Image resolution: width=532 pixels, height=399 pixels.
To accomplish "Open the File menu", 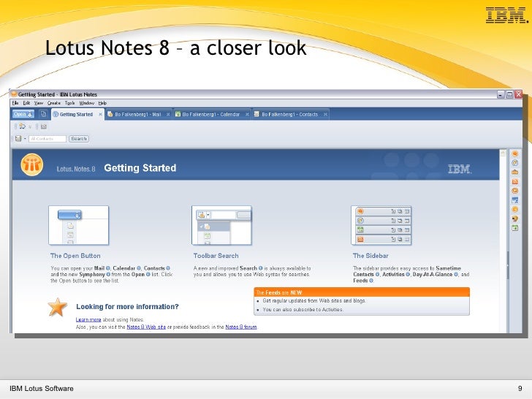I will (x=15, y=103).
